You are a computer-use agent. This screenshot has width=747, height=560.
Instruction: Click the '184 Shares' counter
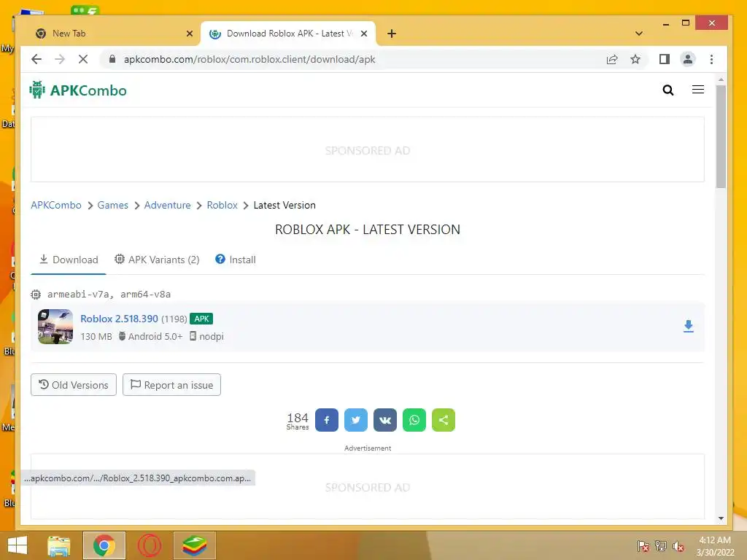pos(298,421)
